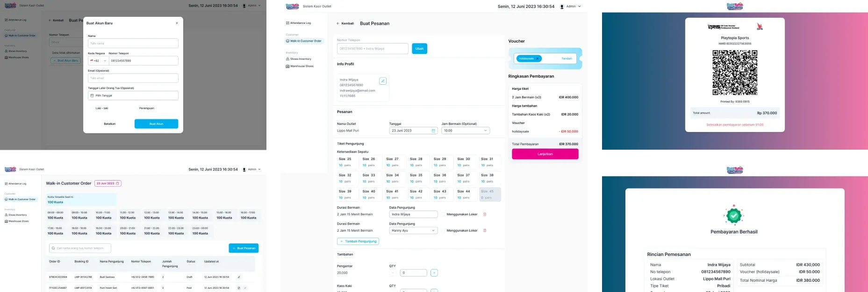Image resolution: width=868 pixels, height=292 pixels.
Task: Delete the Hanny Ayu visitor row
Action: pyautogui.click(x=485, y=231)
